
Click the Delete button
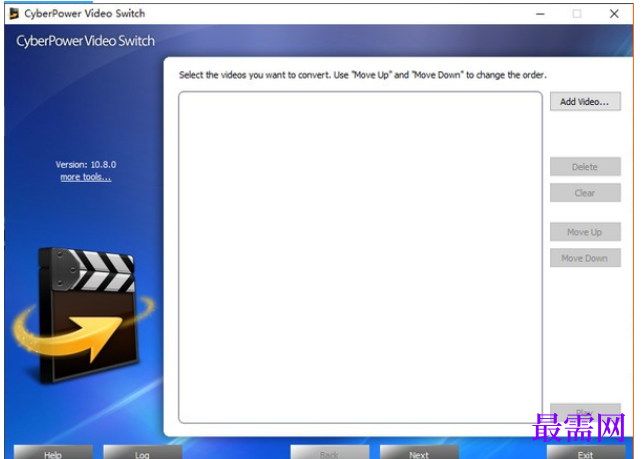click(585, 167)
